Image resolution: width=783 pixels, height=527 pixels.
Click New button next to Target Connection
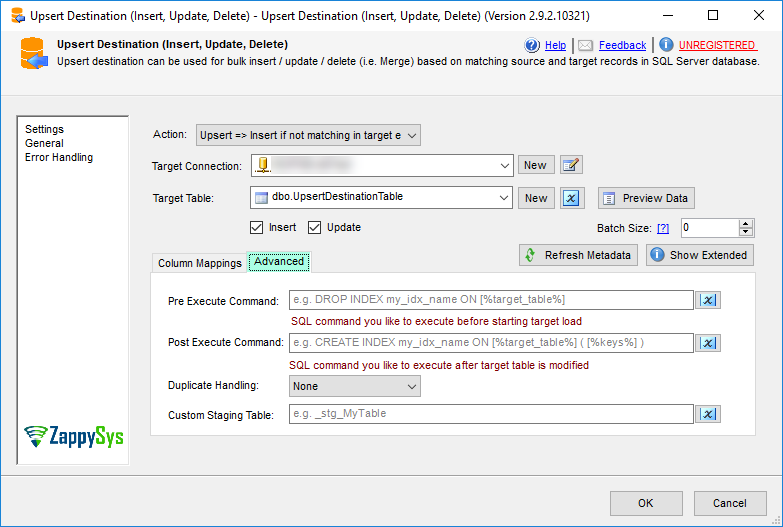(x=536, y=165)
